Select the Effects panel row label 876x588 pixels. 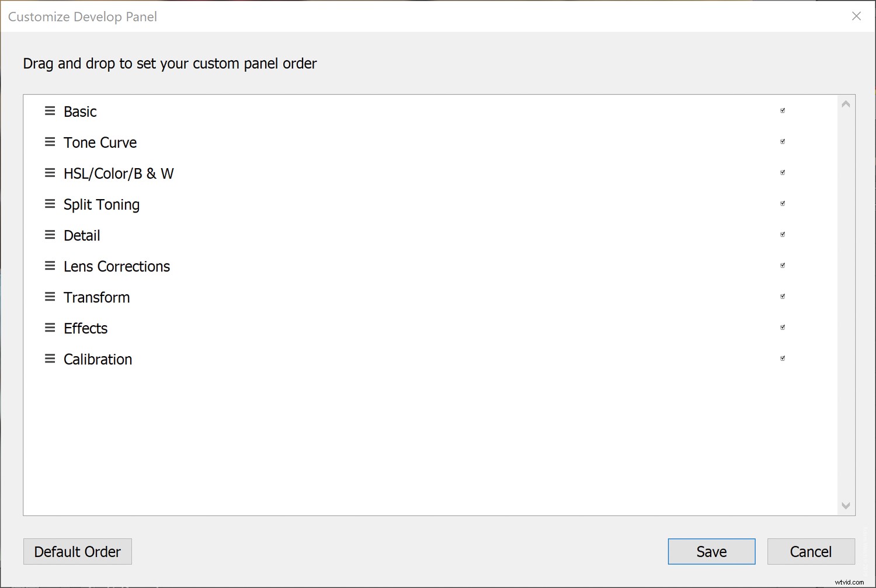(x=86, y=328)
